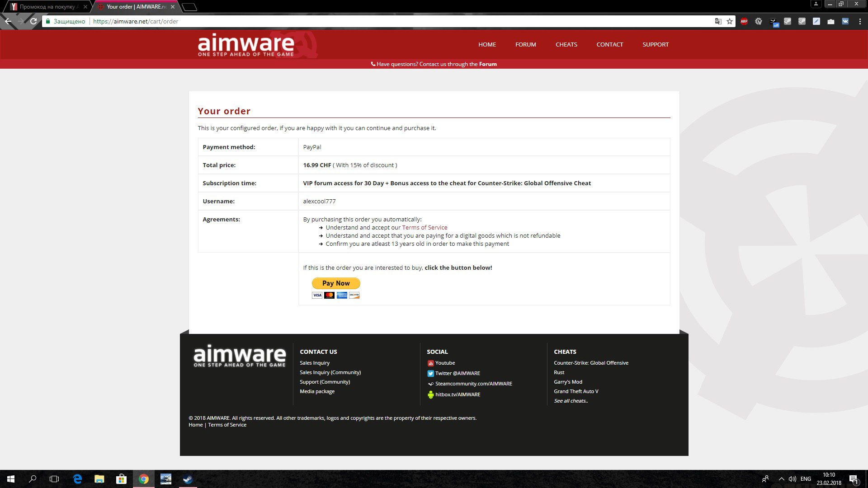Open a new browser tab
The width and height of the screenshot is (868, 488).
(189, 7)
